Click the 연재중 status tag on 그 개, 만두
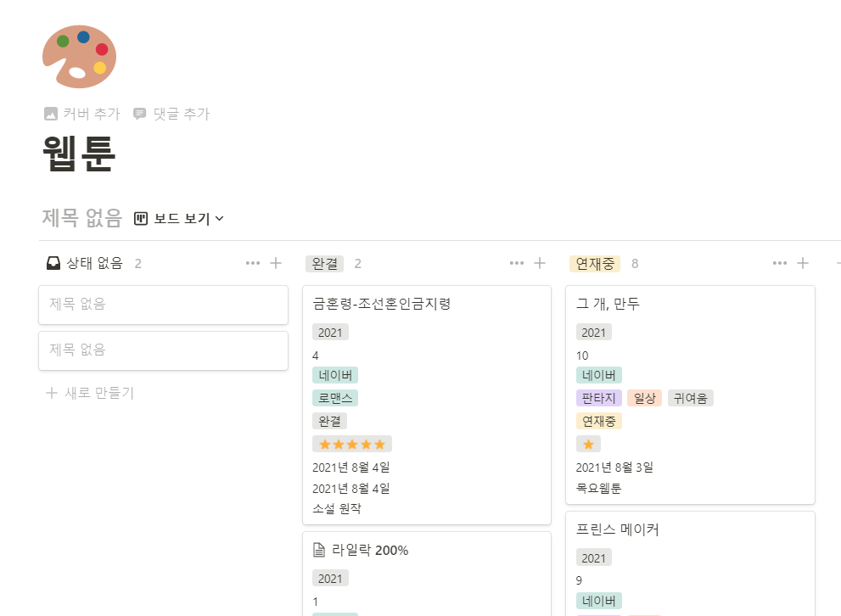Viewport: 841px width, 616px height. tap(598, 422)
